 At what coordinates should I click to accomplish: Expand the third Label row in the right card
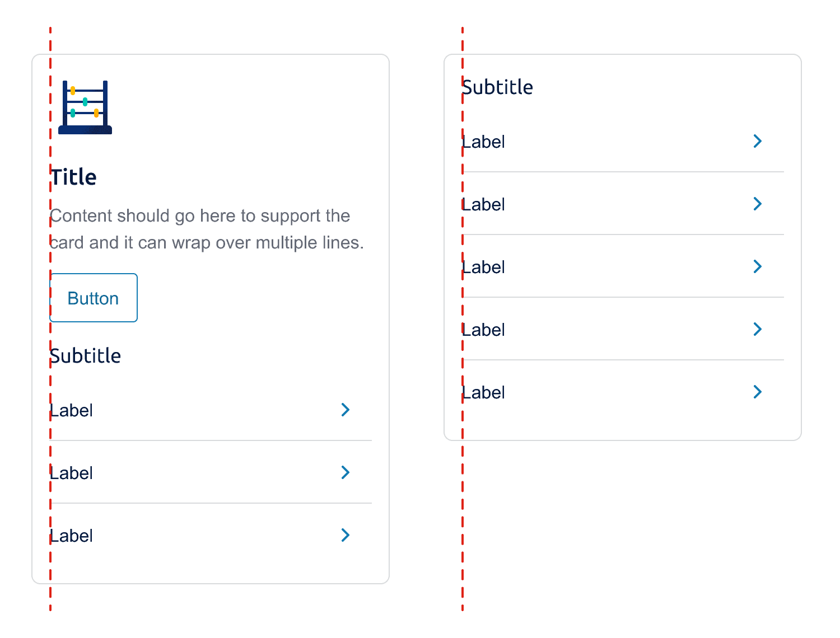(x=758, y=266)
